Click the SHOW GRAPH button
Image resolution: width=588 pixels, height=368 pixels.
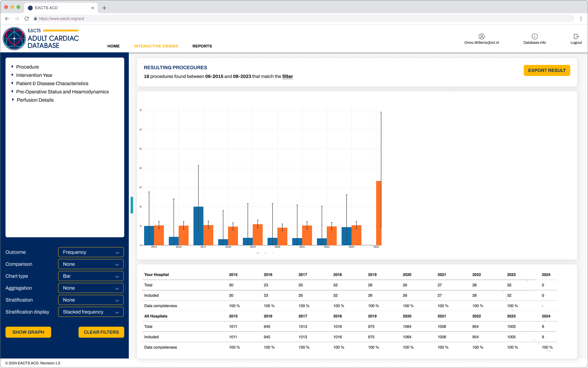point(28,332)
